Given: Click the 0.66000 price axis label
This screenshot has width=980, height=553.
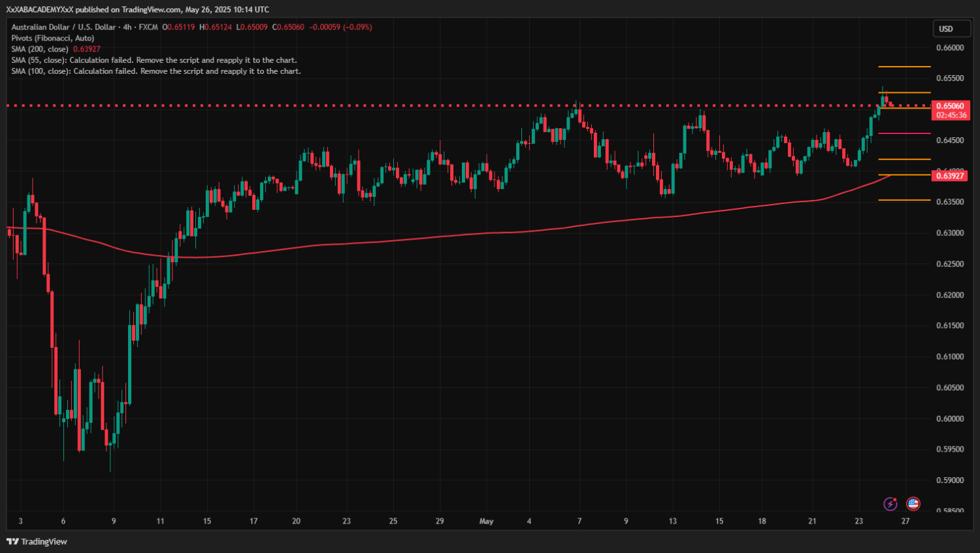Looking at the screenshot, I should click(950, 48).
